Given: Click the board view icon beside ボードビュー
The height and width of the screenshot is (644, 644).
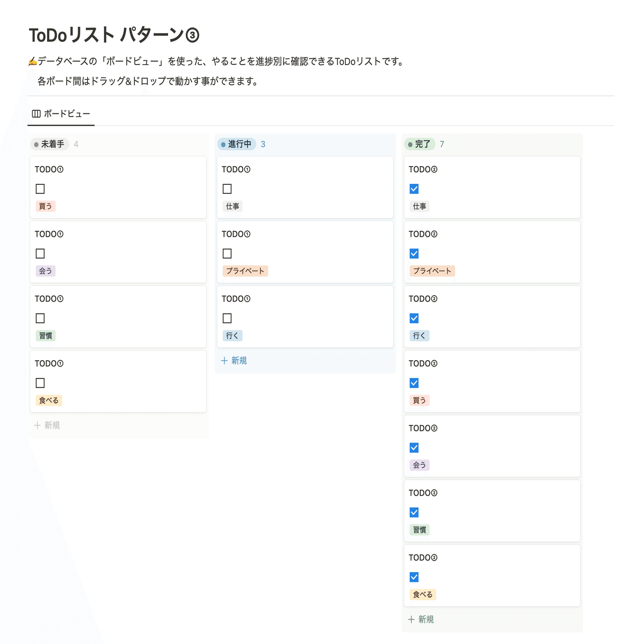Looking at the screenshot, I should (36, 114).
